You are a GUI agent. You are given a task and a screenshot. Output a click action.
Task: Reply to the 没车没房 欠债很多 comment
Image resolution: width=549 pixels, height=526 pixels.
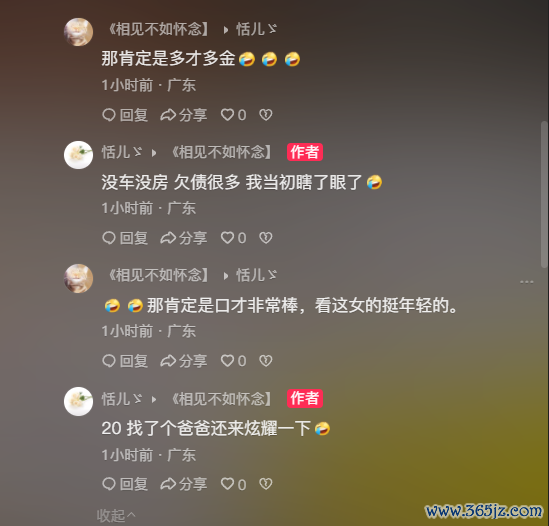pos(125,238)
